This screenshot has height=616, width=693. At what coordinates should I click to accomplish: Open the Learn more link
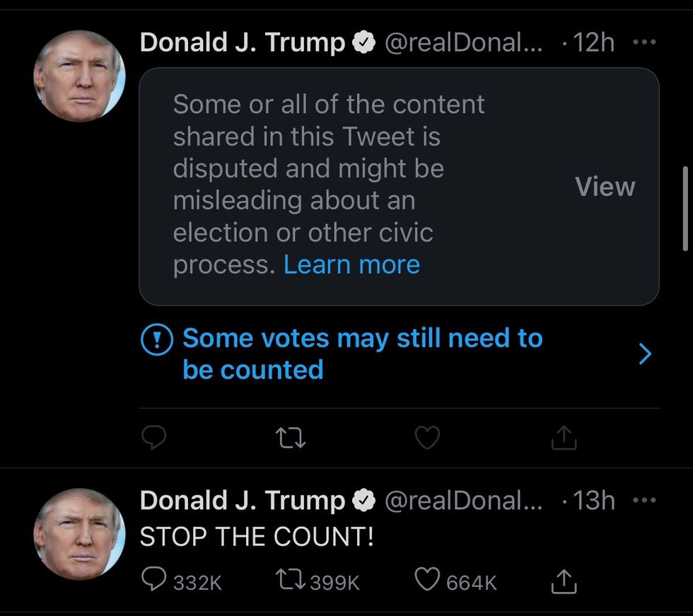tap(351, 265)
